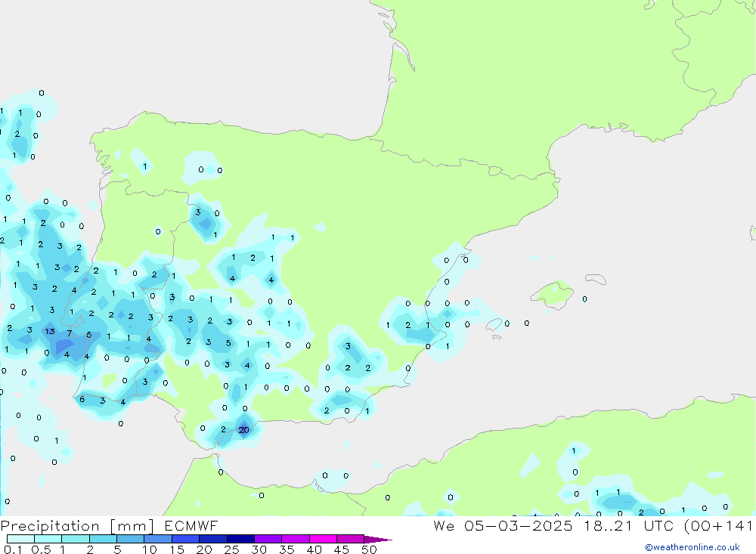Click the '10' legend label
Viewport: 756px width, 554px height.
tap(149, 549)
